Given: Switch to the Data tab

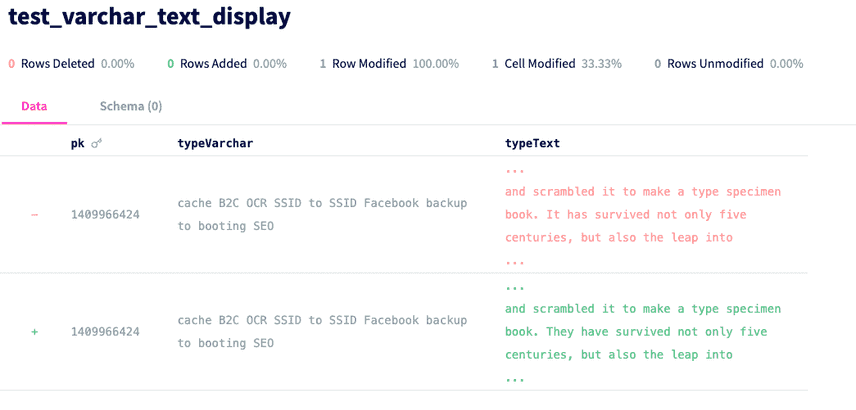Looking at the screenshot, I should (34, 106).
